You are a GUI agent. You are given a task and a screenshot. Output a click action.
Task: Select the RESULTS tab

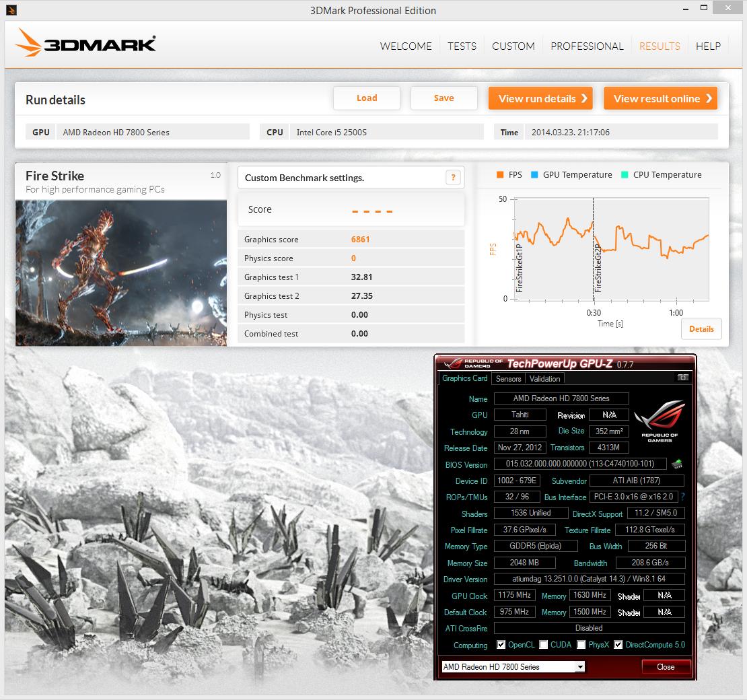click(x=660, y=46)
